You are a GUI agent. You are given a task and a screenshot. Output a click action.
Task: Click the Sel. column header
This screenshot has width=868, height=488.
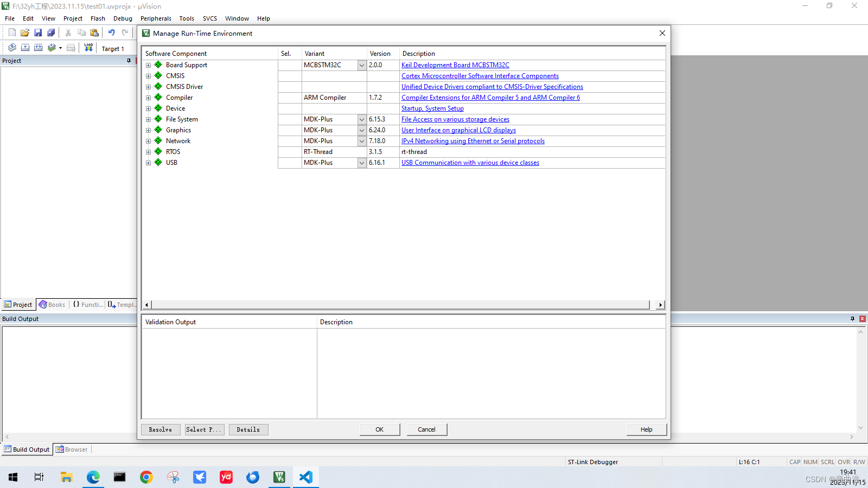pyautogui.click(x=290, y=54)
